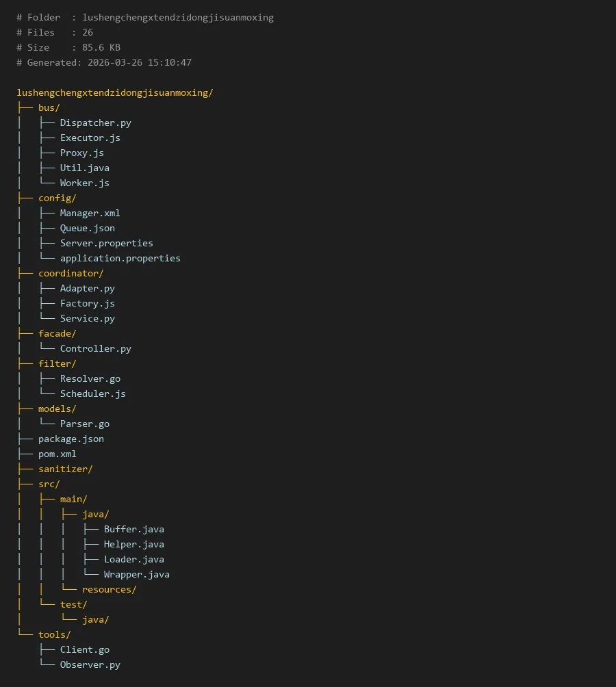The height and width of the screenshot is (687, 616).
Task: Click the pom.xml entry
Action: coord(57,454)
